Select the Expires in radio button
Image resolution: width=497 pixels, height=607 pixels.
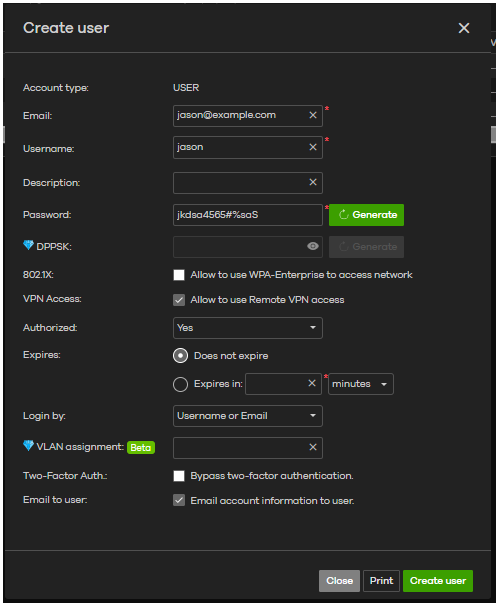pos(180,384)
